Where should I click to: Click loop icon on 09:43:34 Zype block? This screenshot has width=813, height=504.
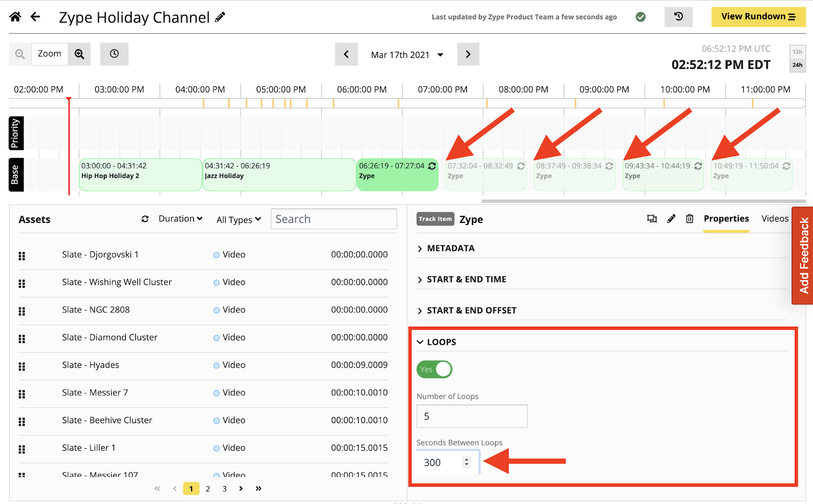[698, 166]
